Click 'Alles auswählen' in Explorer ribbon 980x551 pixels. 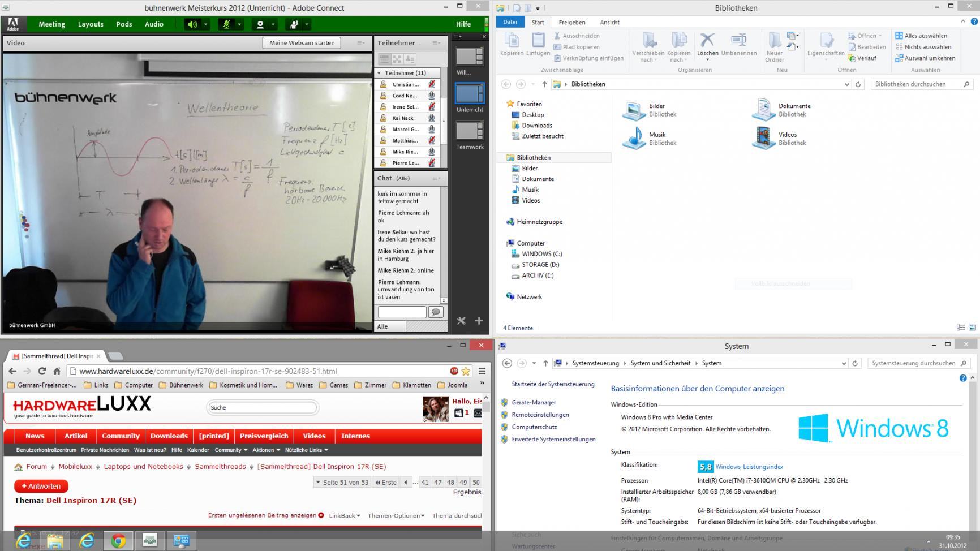pos(921,36)
